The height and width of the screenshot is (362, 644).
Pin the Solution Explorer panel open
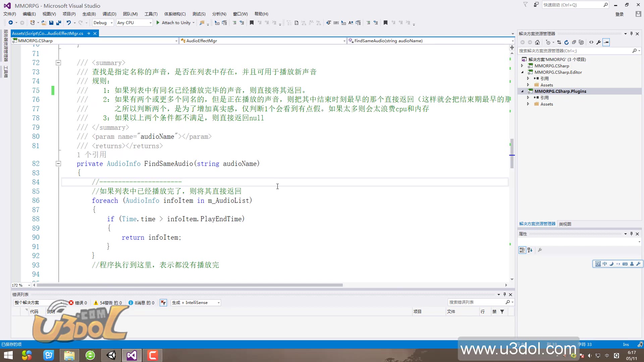coord(631,34)
